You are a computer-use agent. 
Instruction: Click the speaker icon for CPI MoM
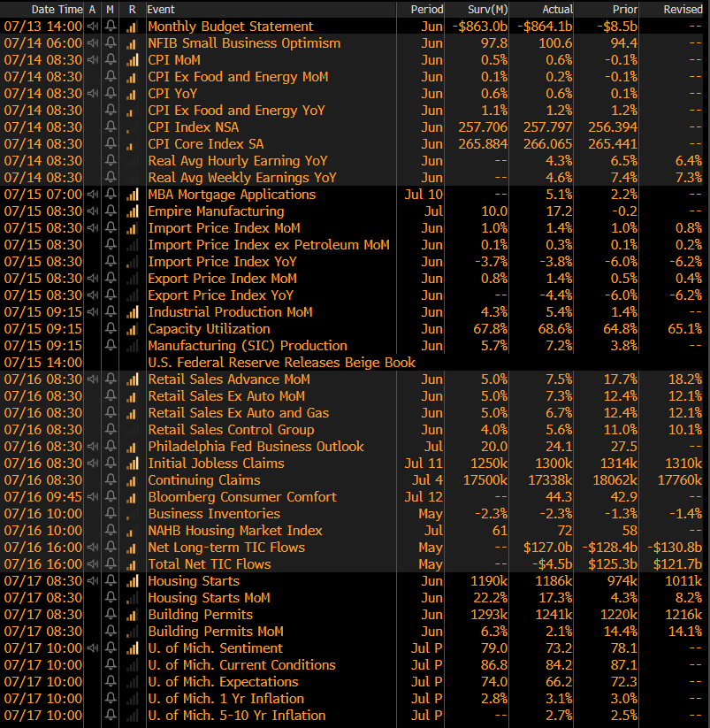pyautogui.click(x=93, y=60)
